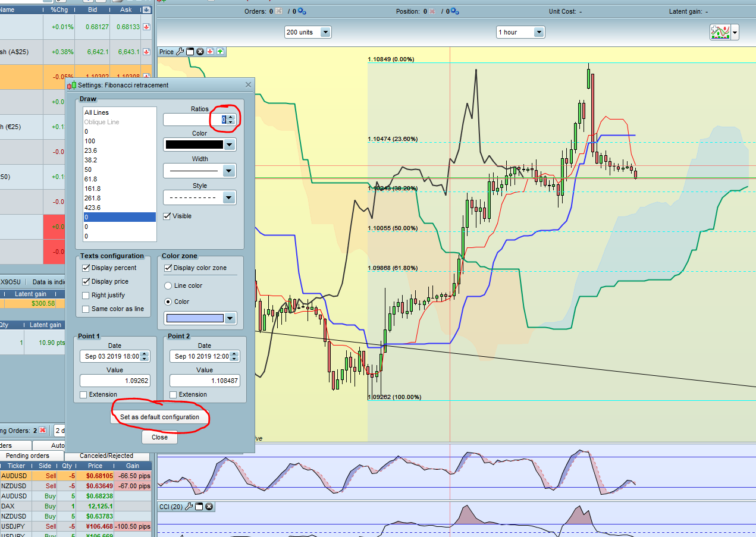
Task: Toggle Display price checkbox
Action: click(86, 281)
